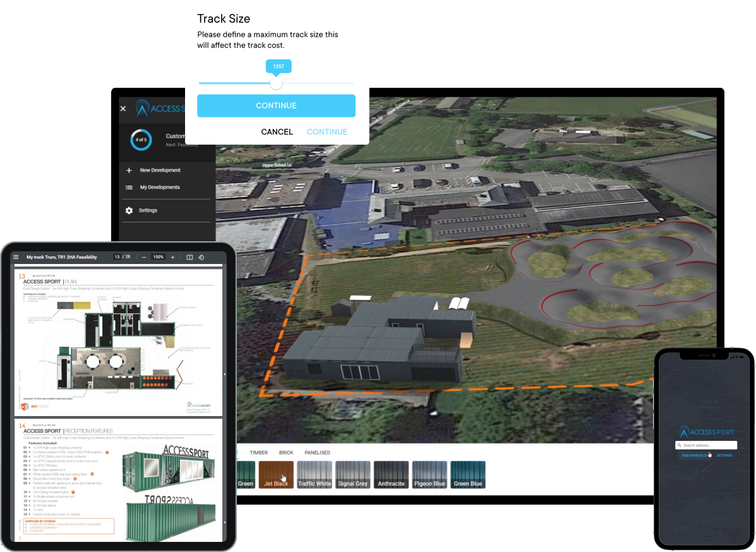
Task: Click the filled blue CONTINUE button
Action: coord(276,105)
